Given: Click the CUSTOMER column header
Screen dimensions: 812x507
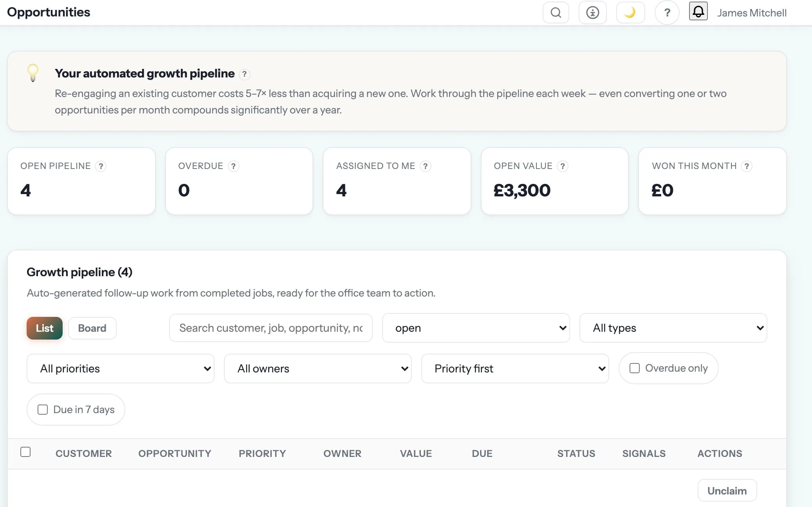Looking at the screenshot, I should point(83,453).
